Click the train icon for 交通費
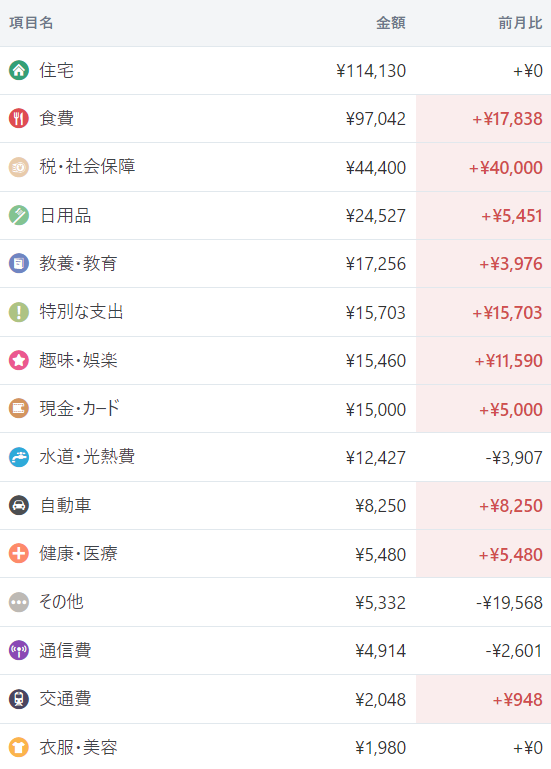Screen dimensions: 551x769 click(x=19, y=699)
